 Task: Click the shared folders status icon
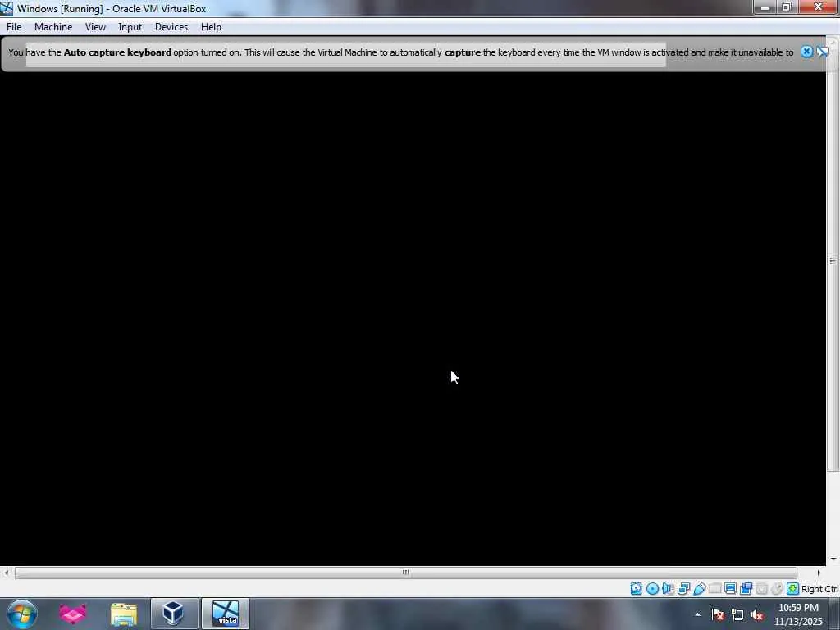click(714, 589)
